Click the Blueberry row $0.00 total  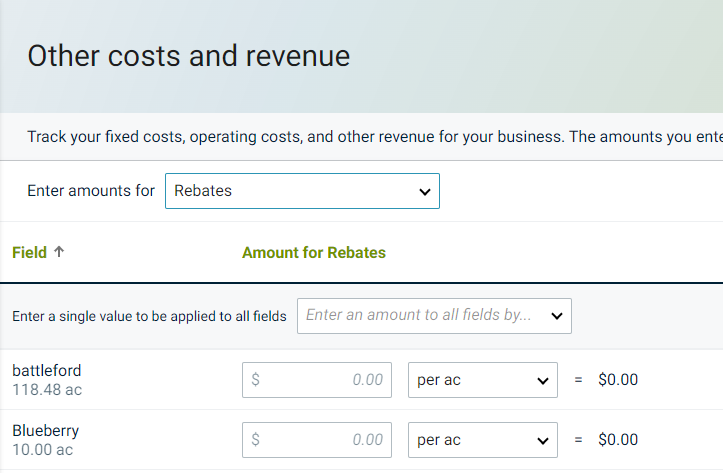tap(617, 439)
